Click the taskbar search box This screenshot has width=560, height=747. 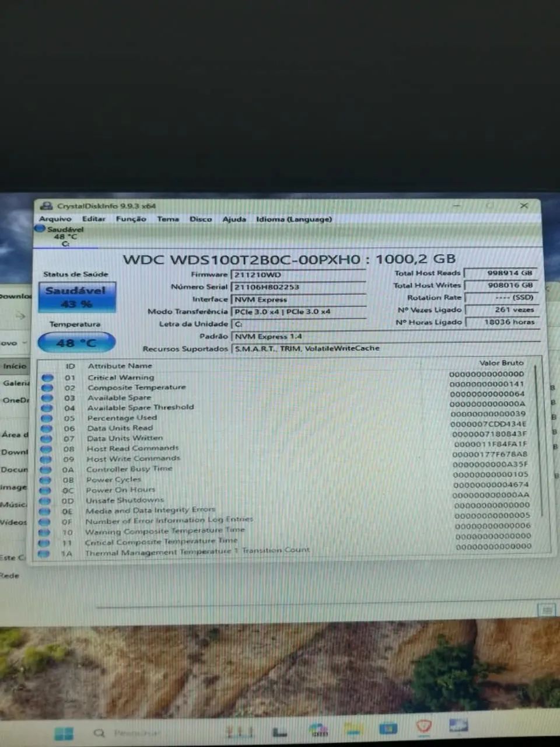[x=135, y=733]
